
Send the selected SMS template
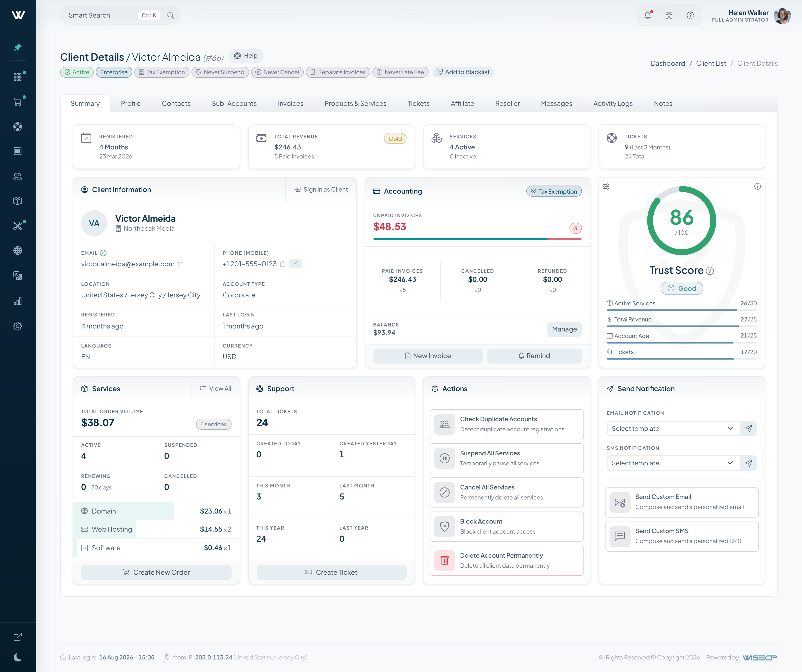coord(749,463)
